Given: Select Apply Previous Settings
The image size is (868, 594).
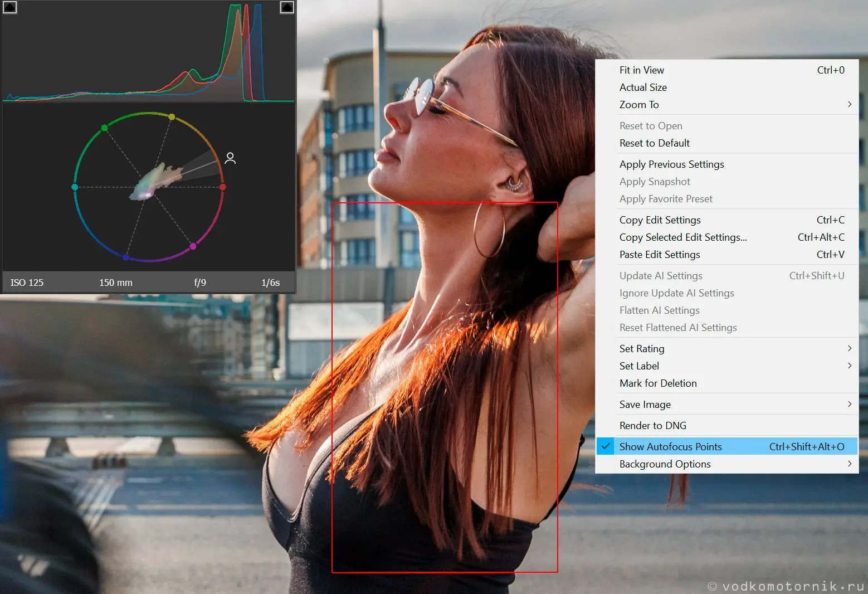Looking at the screenshot, I should (727, 164).
